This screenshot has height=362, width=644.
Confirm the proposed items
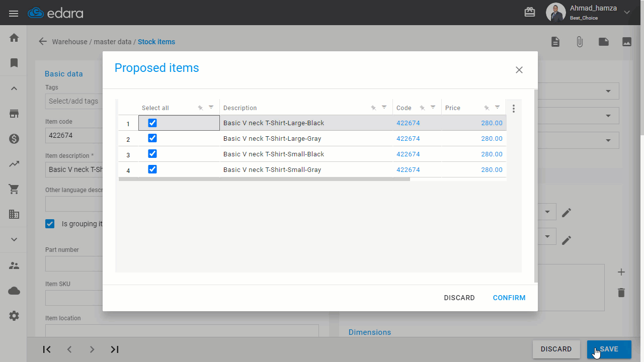coord(509,298)
